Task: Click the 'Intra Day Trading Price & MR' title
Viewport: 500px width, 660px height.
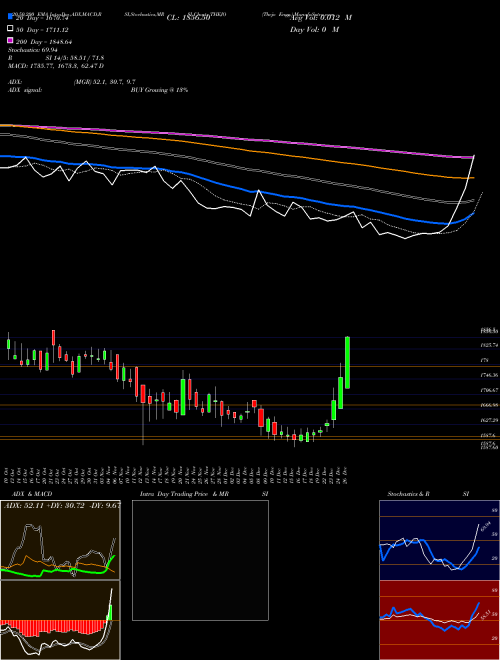Action: click(184, 494)
